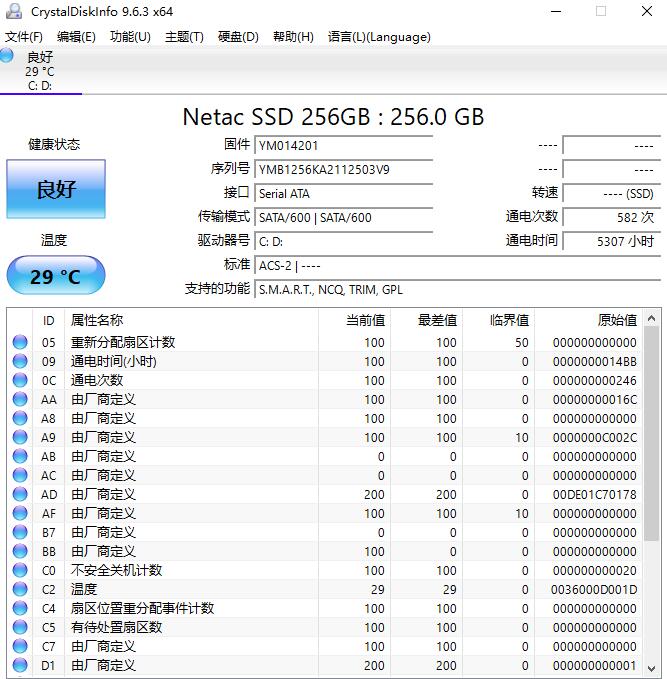Open the 文件(F) menu

[24, 37]
